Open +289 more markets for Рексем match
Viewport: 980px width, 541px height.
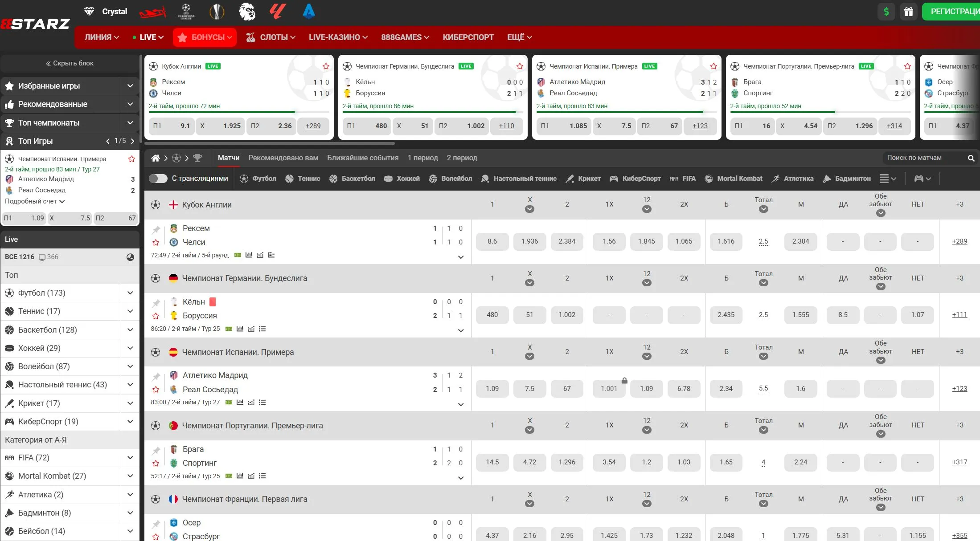point(959,241)
